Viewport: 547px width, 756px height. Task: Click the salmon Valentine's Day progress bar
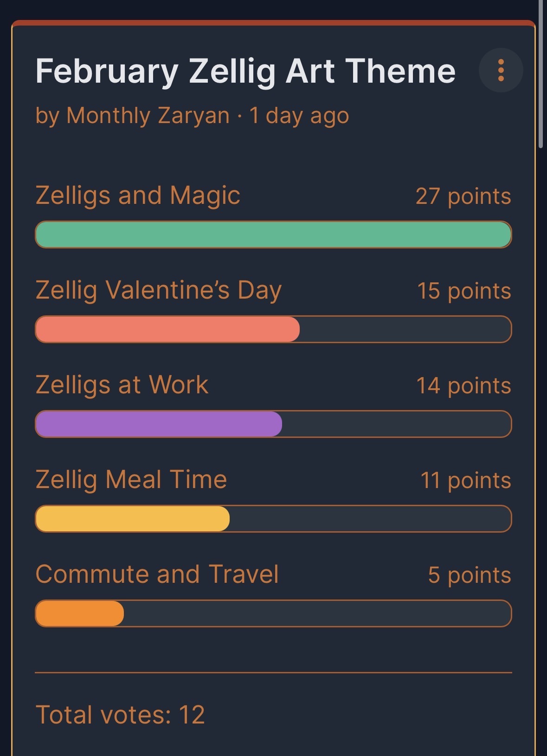coord(167,329)
